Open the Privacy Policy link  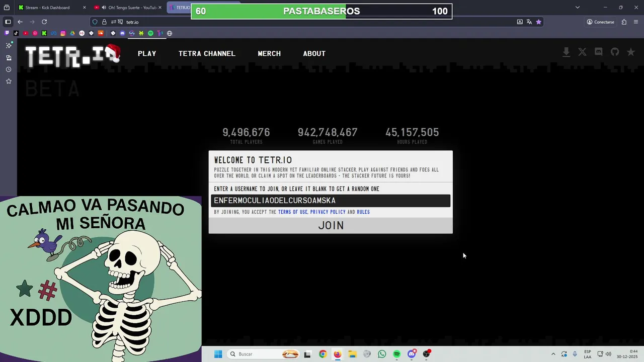[328, 212]
